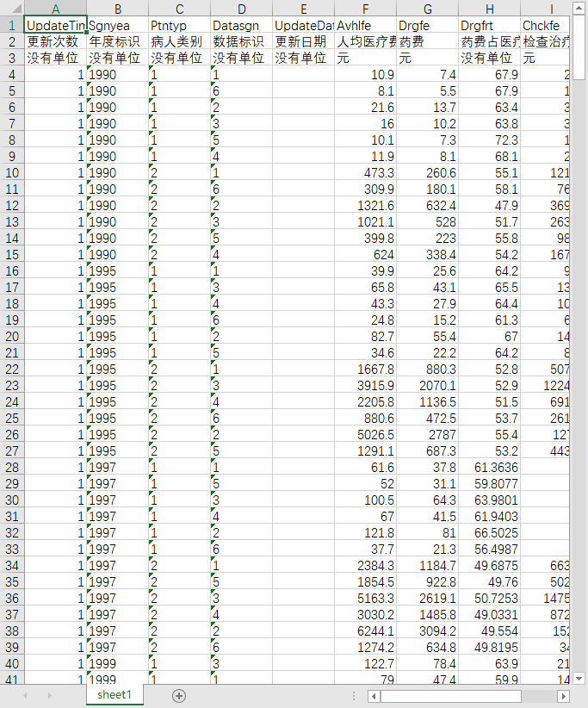Viewport: 588px width, 708px height.
Task: Click vertical scrollbar up arrow
Action: pos(579,8)
